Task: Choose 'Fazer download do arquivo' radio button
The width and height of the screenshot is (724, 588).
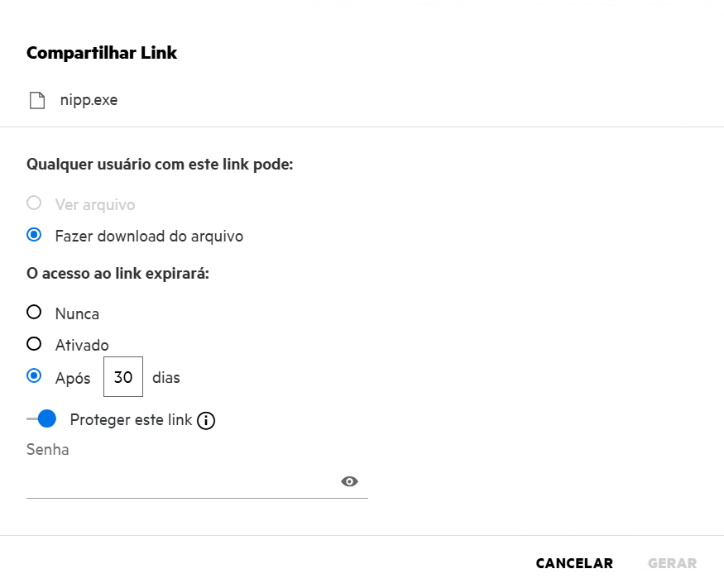Action: point(34,236)
